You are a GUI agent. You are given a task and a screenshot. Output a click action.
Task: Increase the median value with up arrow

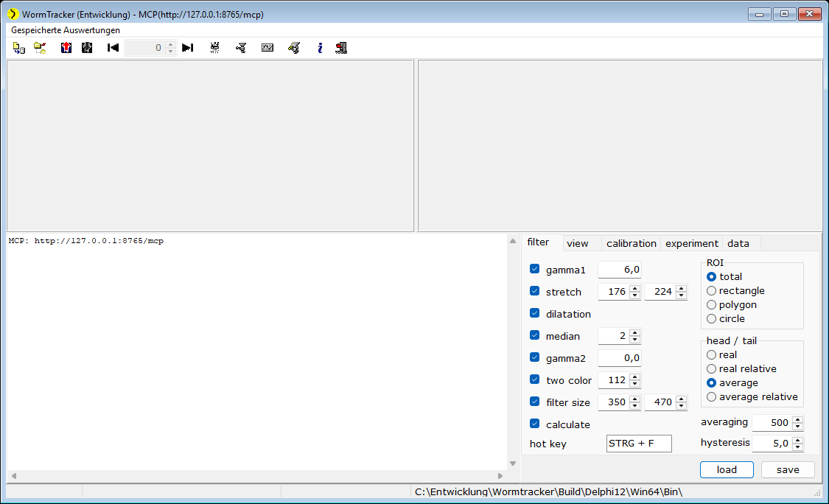[635, 332]
